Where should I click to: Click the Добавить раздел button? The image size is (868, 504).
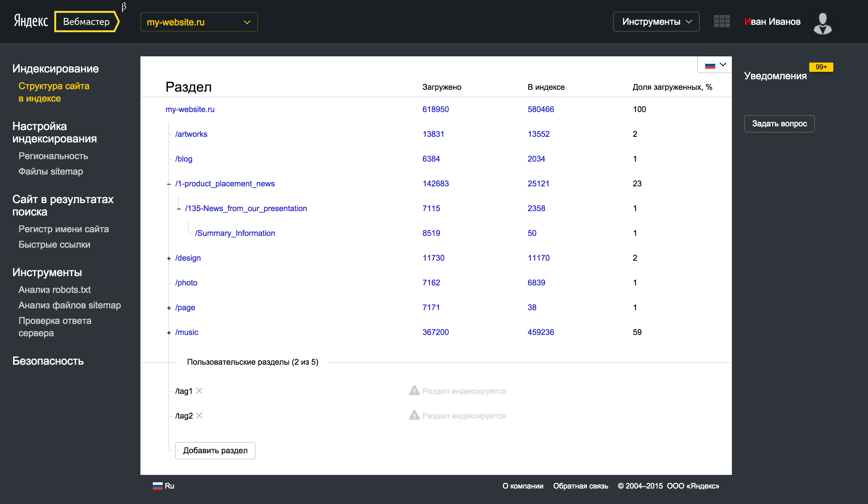pyautogui.click(x=215, y=450)
